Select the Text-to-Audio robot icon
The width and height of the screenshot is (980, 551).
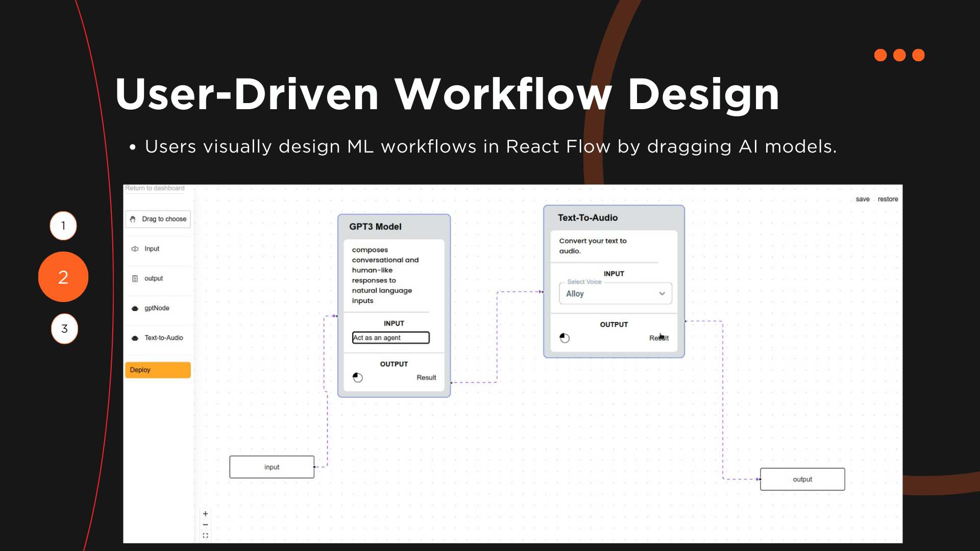tap(134, 338)
